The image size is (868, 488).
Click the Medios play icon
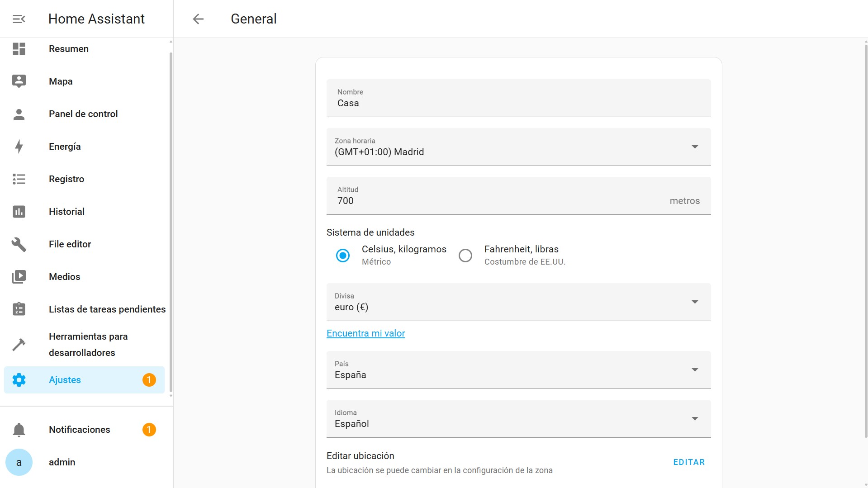point(19,277)
